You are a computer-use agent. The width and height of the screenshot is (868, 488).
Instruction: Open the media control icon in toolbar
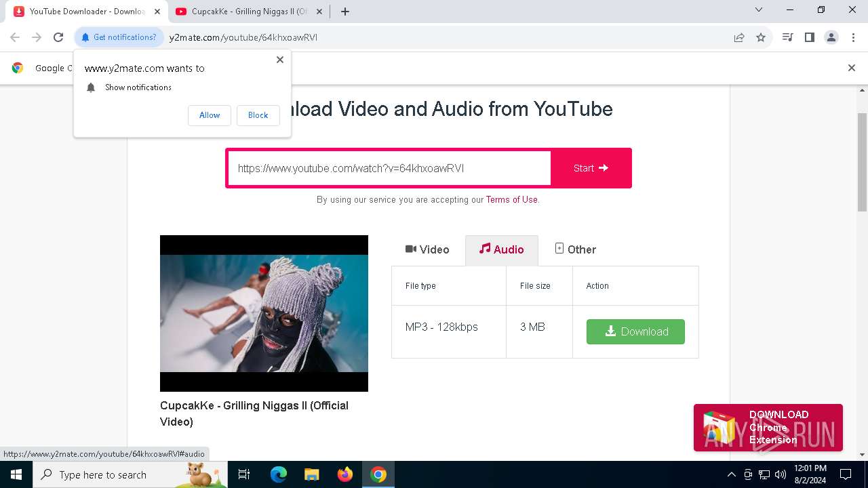coord(787,37)
